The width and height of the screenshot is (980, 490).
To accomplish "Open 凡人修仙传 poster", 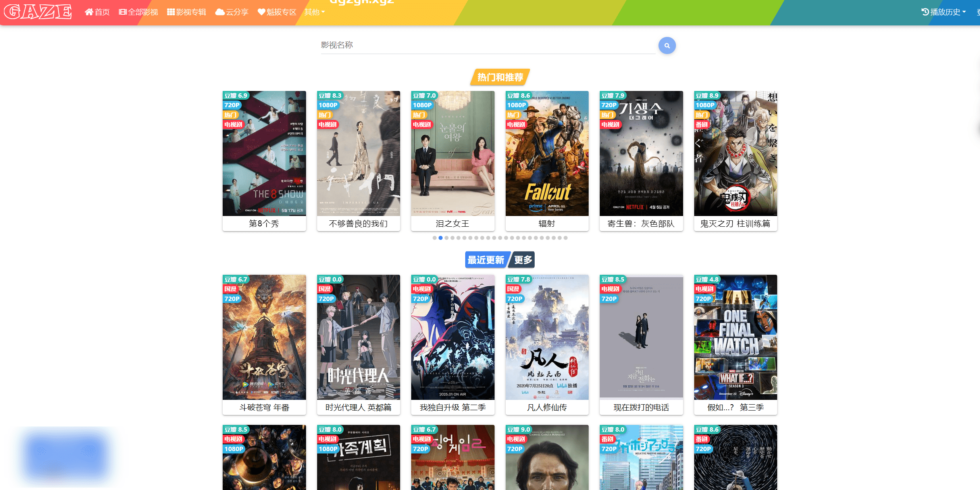I will pyautogui.click(x=547, y=337).
